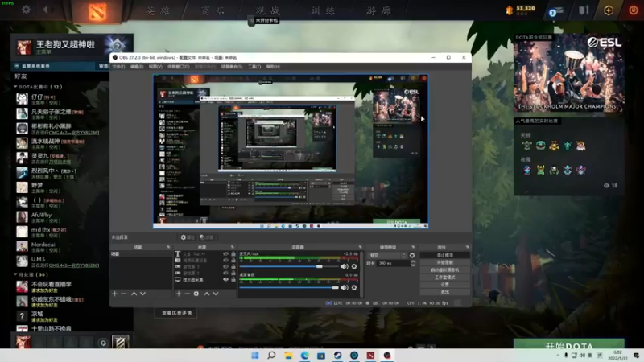Add a new source in OBS sources panel
Screen dimensions: 644x362
point(179,294)
